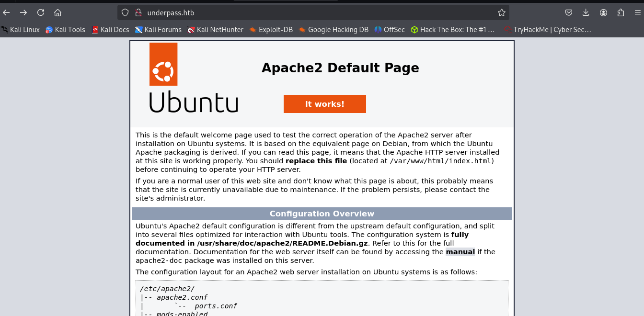
Task: Open the Kali Tools bookmark folder
Action: pos(66,29)
